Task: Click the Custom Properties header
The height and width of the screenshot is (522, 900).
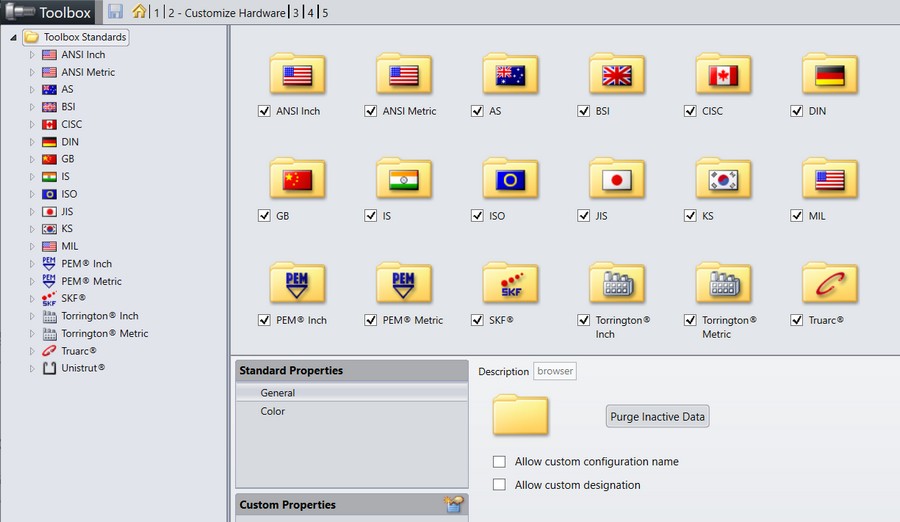Action: click(x=352, y=504)
